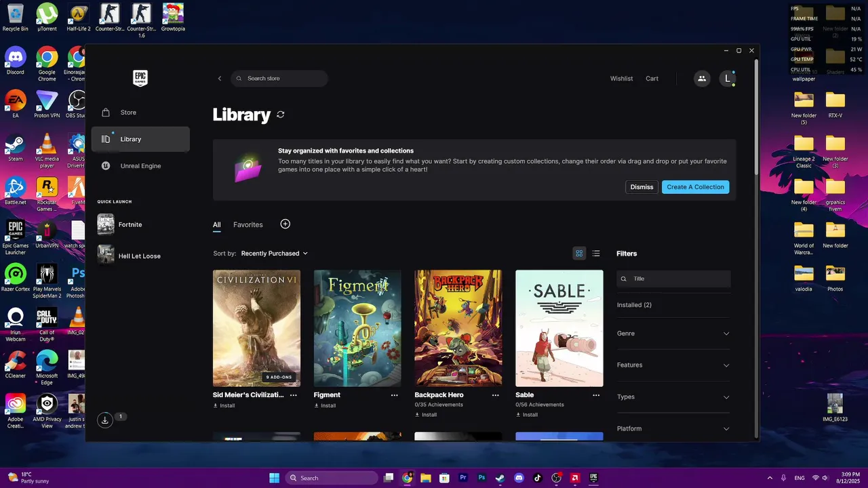Open options menu for Sable

(x=597, y=395)
